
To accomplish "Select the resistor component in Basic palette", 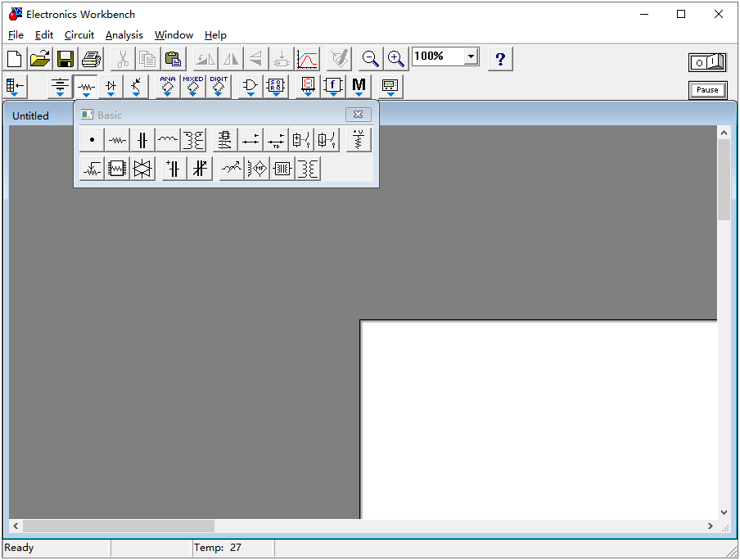I will 117,140.
